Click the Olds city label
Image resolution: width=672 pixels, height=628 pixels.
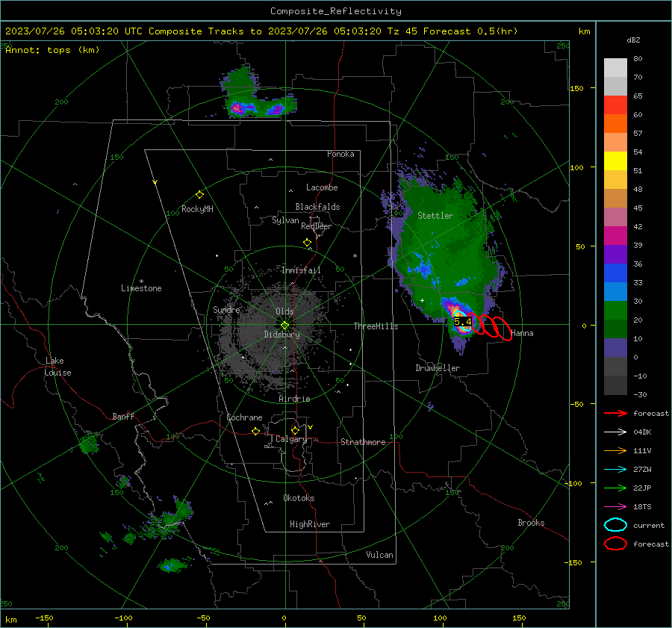coord(284,311)
